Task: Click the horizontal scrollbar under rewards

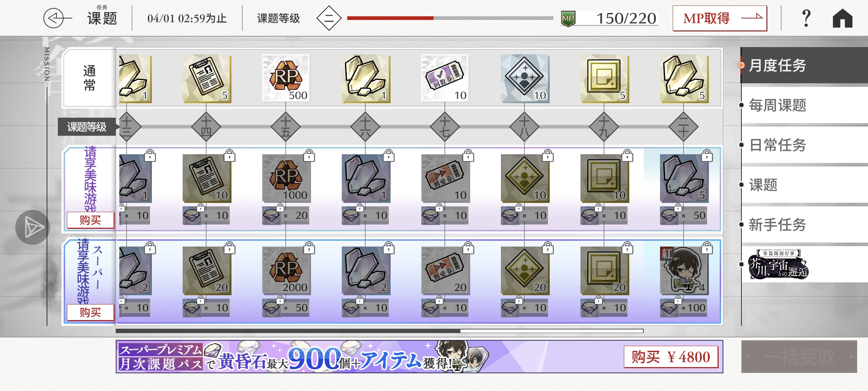Action: tap(380, 331)
